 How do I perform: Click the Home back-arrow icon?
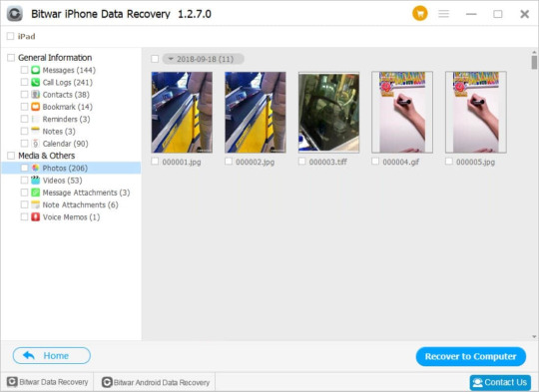click(x=29, y=355)
